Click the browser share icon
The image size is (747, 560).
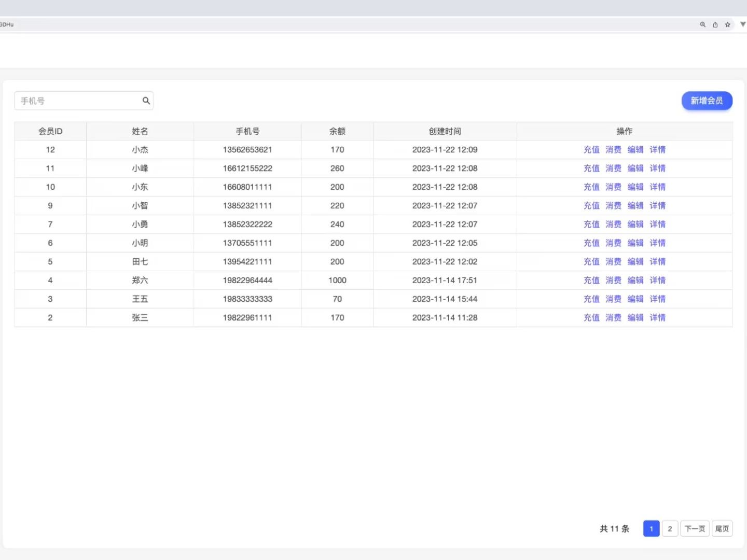[x=715, y=24]
